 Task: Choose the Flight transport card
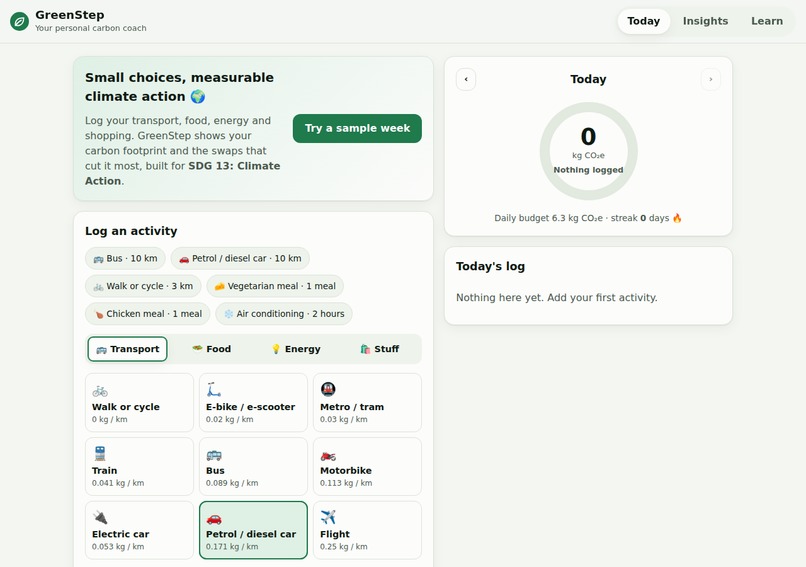[x=368, y=530]
